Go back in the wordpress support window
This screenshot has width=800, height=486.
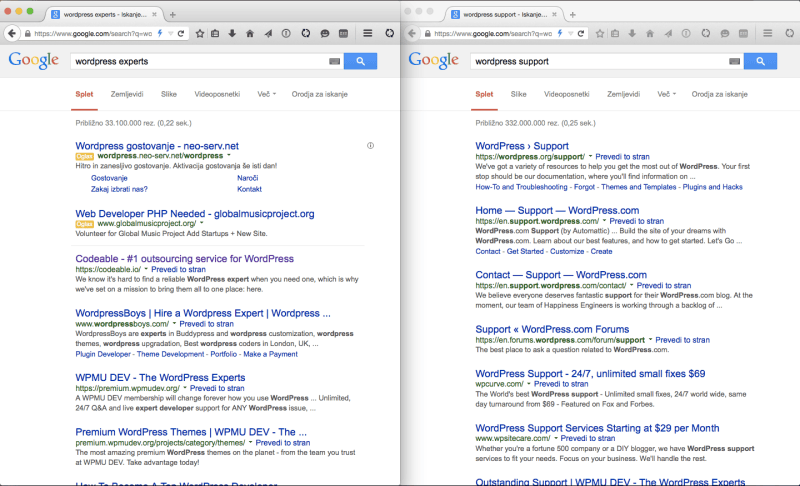[412, 34]
